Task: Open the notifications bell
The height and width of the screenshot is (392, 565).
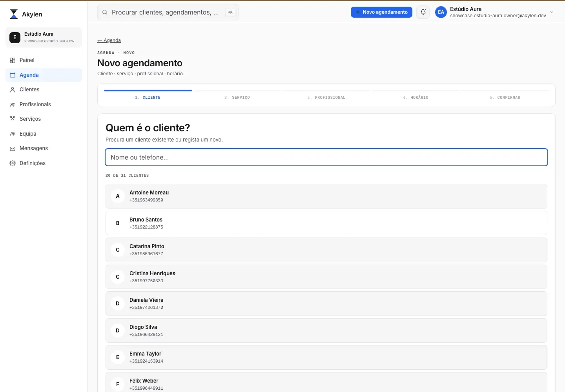Action: tap(423, 12)
